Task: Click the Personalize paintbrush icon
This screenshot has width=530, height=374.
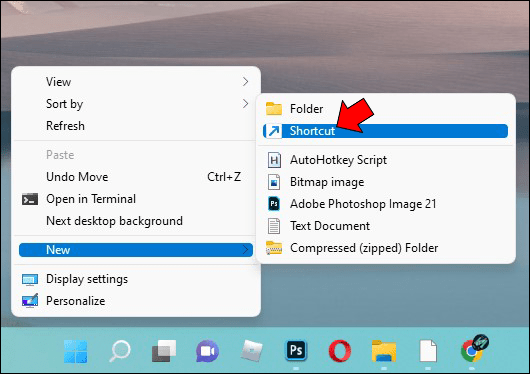Action: (30, 301)
